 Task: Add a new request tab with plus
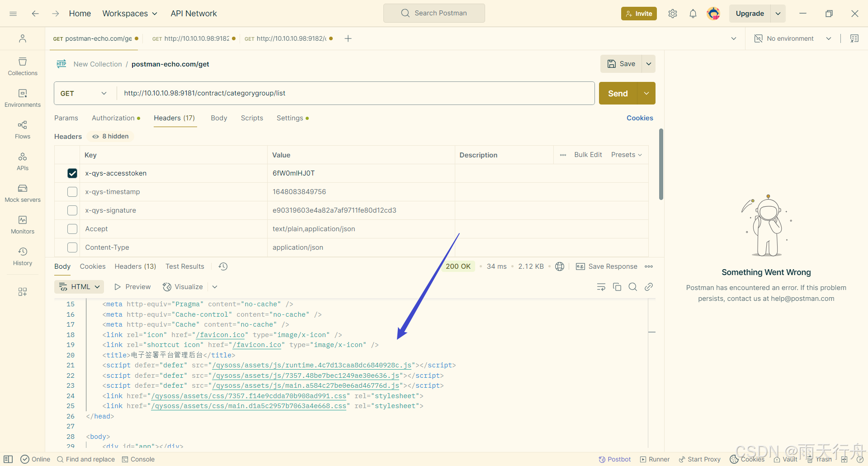348,38
